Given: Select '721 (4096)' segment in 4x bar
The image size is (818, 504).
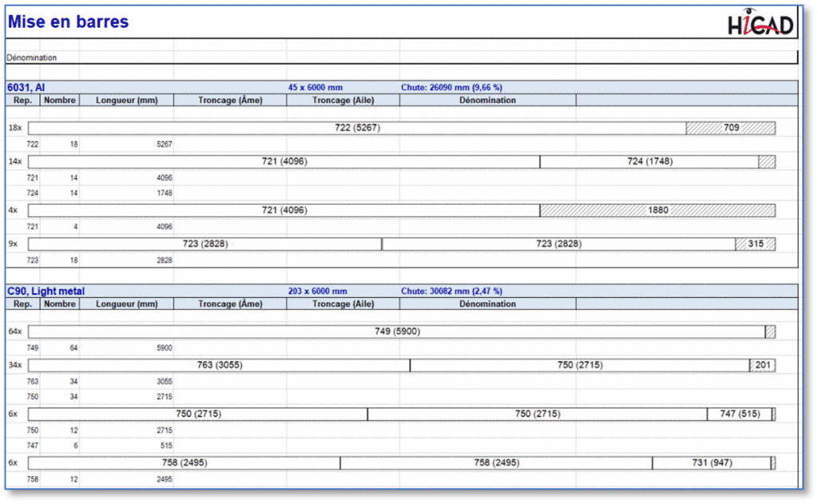Looking at the screenshot, I should click(x=284, y=210).
